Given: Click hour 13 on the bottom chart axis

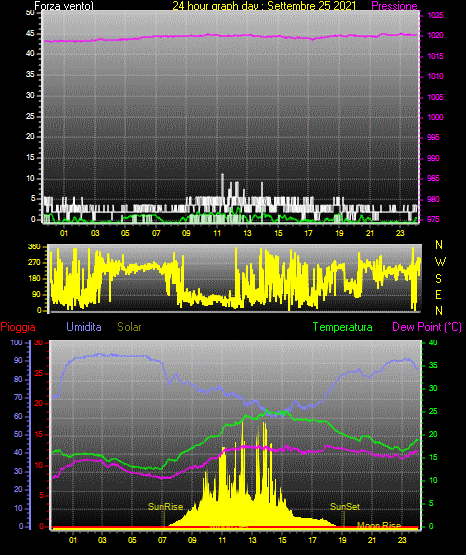Looking at the screenshot, I should tap(252, 540).
